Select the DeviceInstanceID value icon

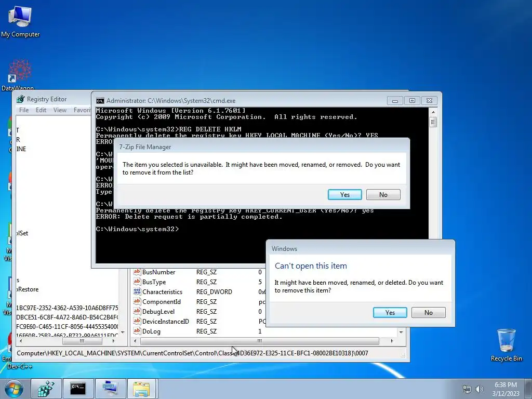pyautogui.click(x=137, y=321)
